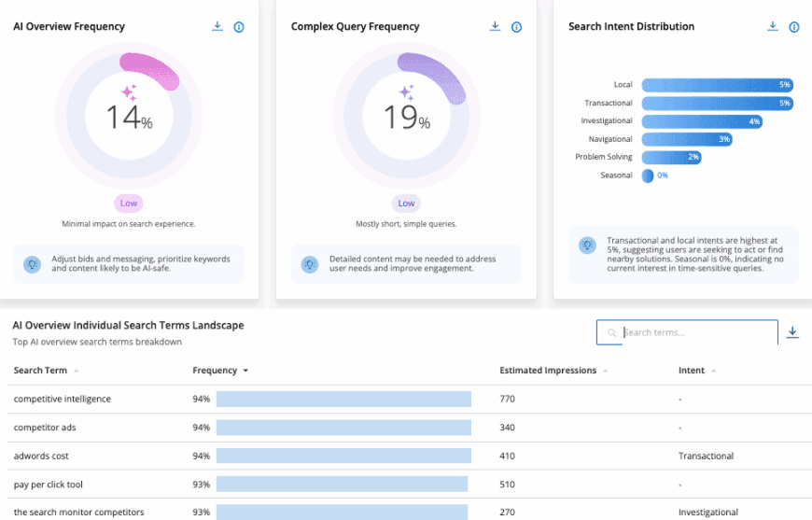This screenshot has height=520, width=812.
Task: Click the 510 impressions value
Action: click(508, 485)
